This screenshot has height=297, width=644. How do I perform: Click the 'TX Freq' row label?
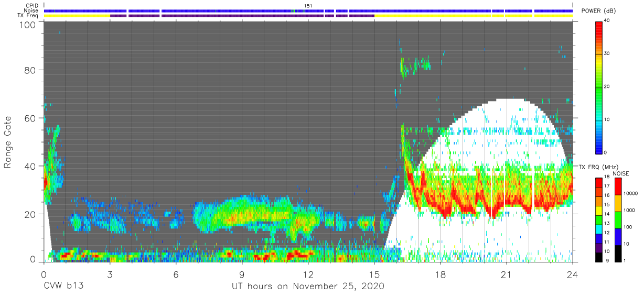coord(29,16)
